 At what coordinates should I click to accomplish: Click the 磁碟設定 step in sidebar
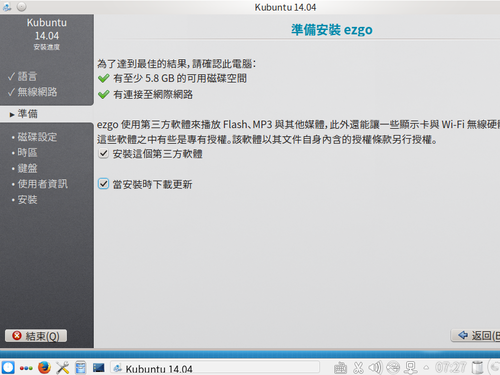click(37, 137)
